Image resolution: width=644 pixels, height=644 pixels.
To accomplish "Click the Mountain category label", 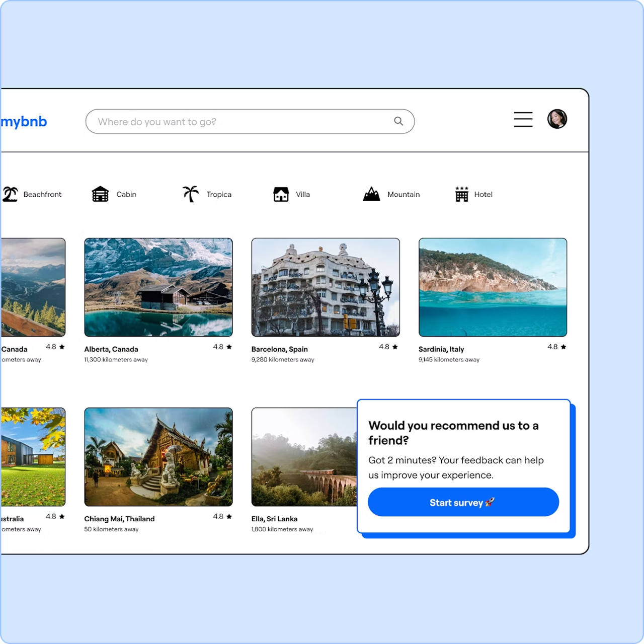I will point(404,194).
